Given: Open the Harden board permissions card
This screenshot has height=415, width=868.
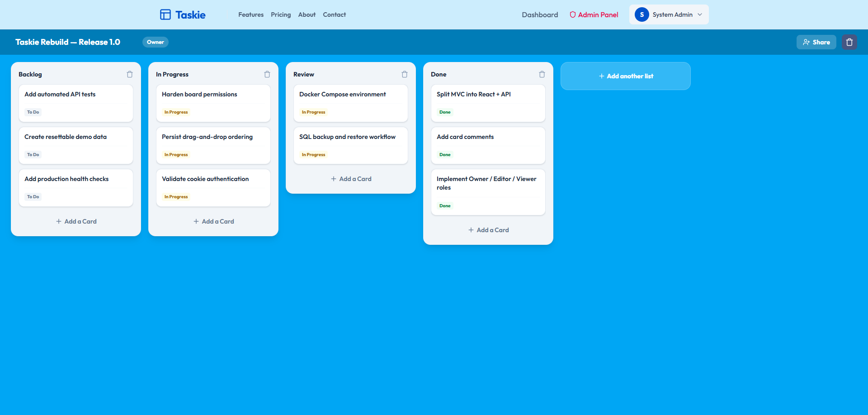Looking at the screenshot, I should click(x=213, y=103).
